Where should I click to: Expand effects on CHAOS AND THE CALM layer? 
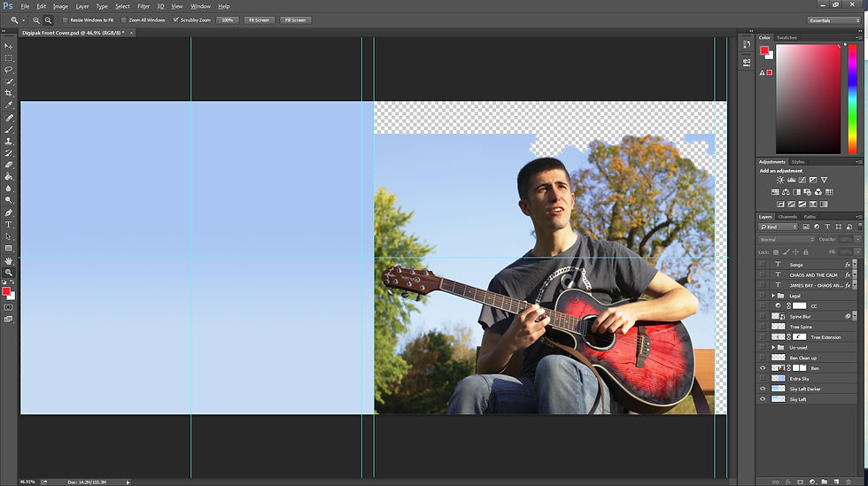(855, 275)
